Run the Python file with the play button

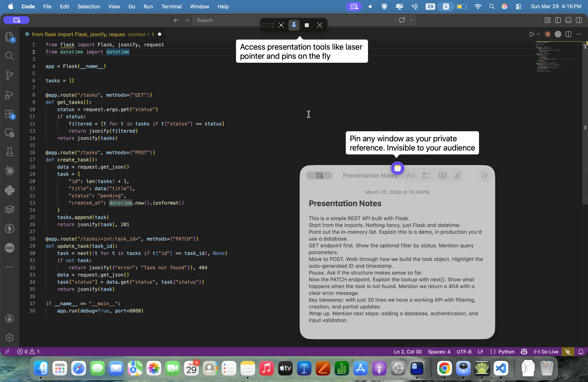click(x=532, y=34)
